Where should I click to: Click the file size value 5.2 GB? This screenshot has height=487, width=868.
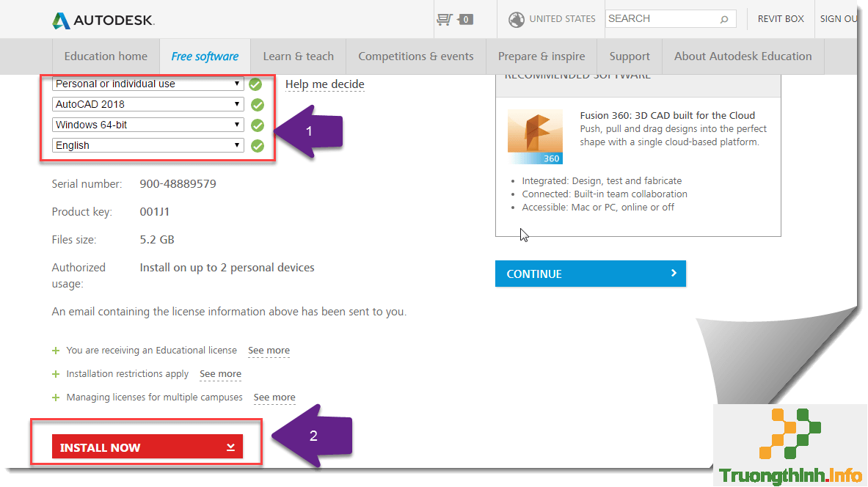point(157,240)
